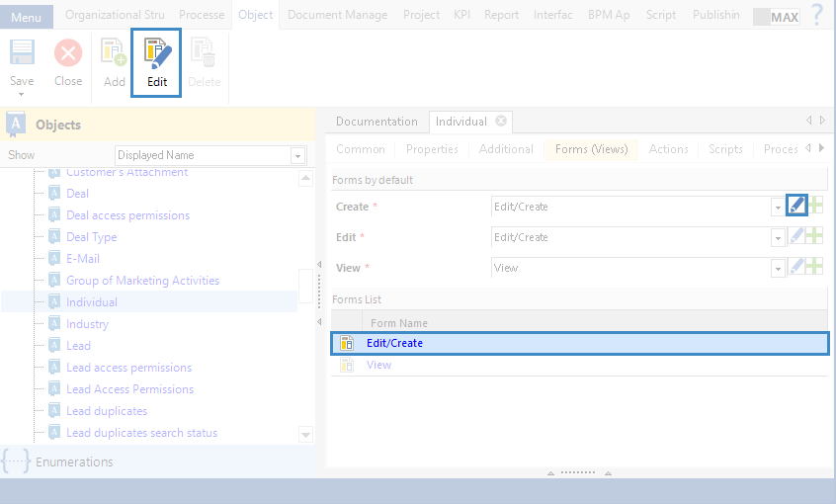Click the red Close toolbar icon
The height and width of the screenshot is (504, 836).
[68, 53]
